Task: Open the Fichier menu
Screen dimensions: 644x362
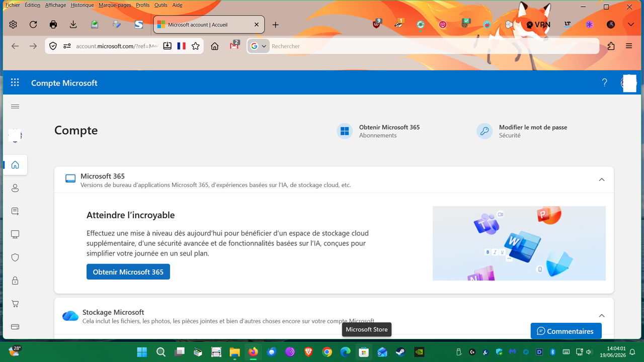Action: (13, 5)
